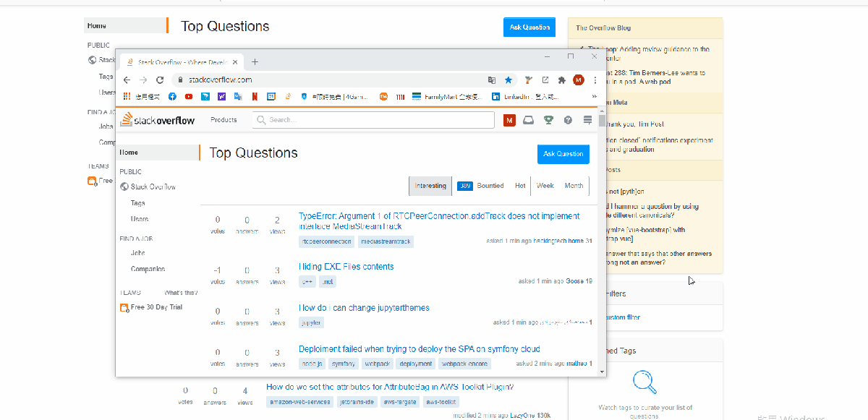Click Ask Question in the background window
This screenshot has width=868, height=420.
point(529,27)
